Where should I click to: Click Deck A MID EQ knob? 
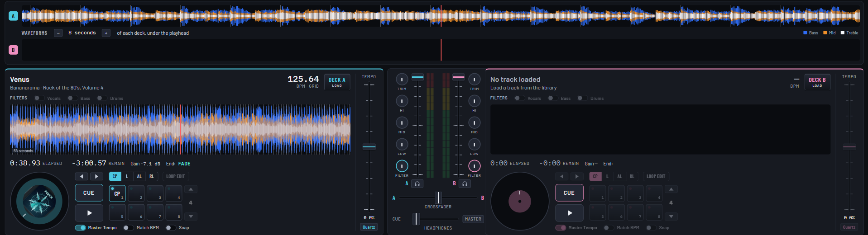pyautogui.click(x=402, y=122)
